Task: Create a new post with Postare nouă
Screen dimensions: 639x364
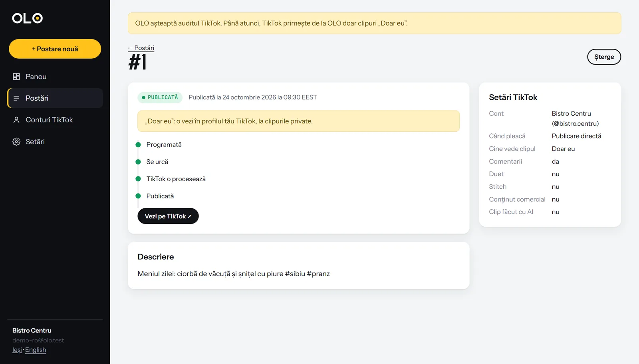Action: tap(55, 49)
